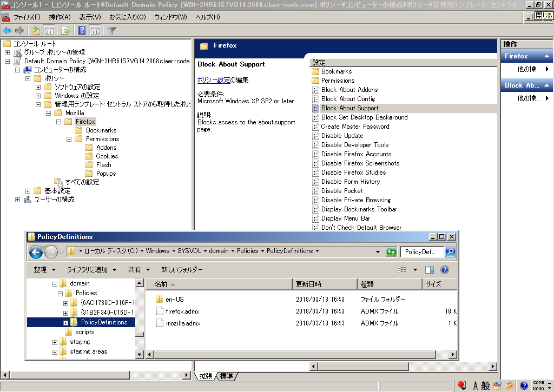
Task: Toggle the show/hide action pane icon
Action: pyautogui.click(x=95, y=31)
